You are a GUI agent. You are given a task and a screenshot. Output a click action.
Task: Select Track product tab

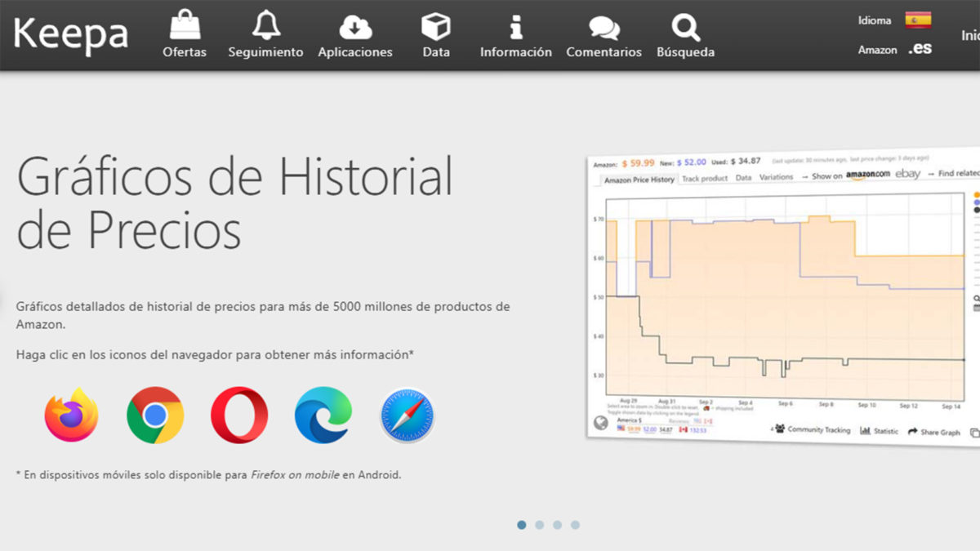click(x=704, y=178)
